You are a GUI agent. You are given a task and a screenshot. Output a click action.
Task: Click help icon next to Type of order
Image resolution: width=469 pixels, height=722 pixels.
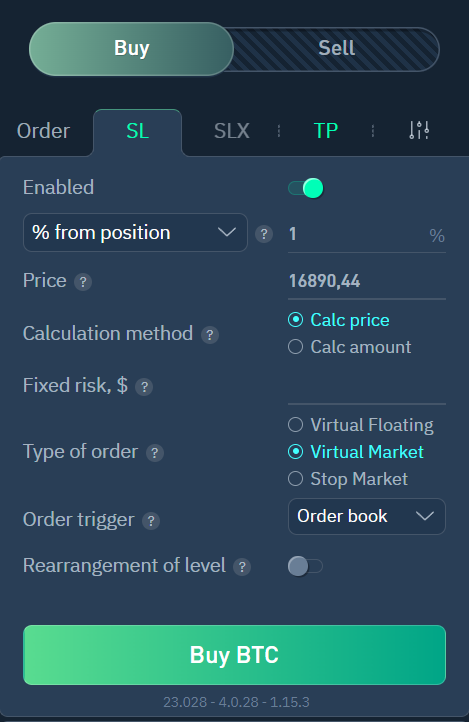point(155,453)
